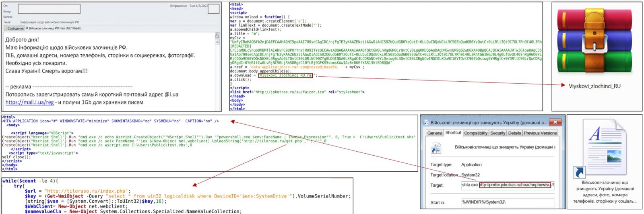This screenshot has height=214, width=644.
Task: Close the shortcut Properties dialog
Action: click(555, 122)
